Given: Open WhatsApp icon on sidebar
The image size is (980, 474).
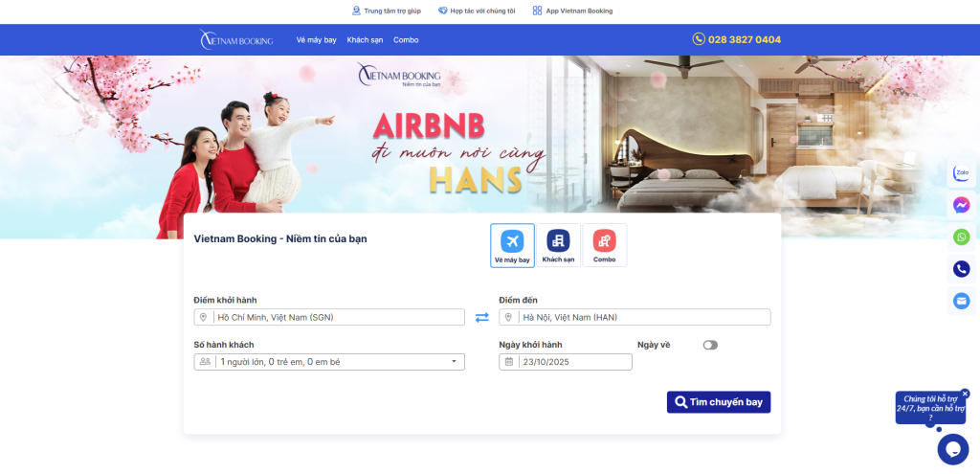Looking at the screenshot, I should click(961, 237).
